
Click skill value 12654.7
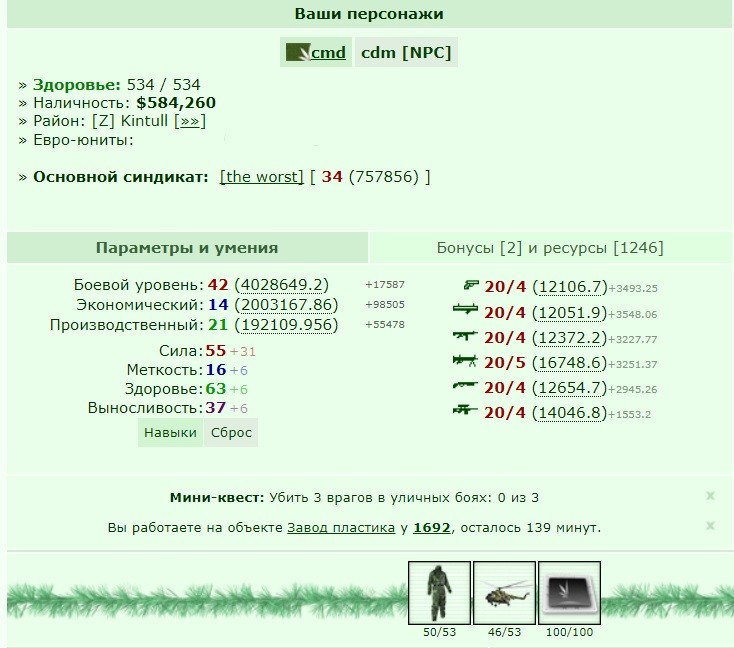[x=570, y=388]
